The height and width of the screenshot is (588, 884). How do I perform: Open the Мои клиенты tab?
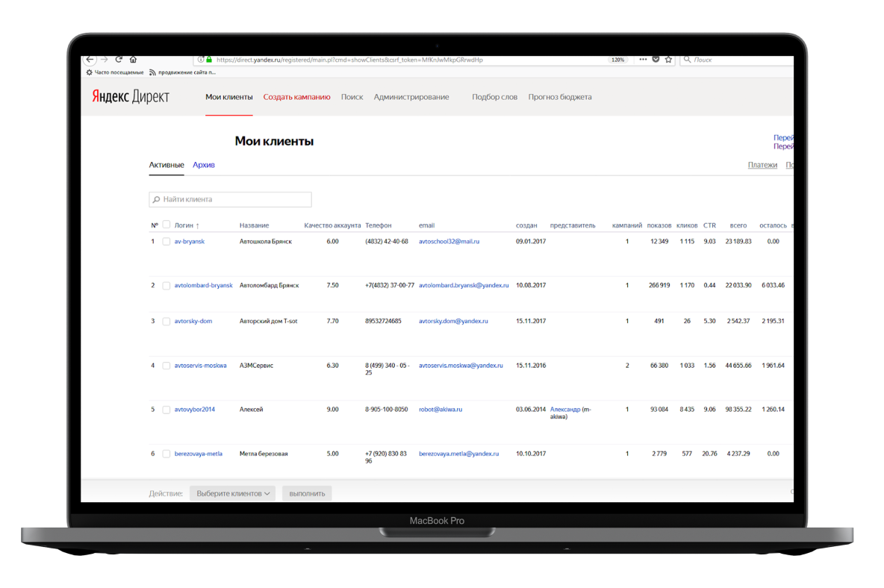229,97
